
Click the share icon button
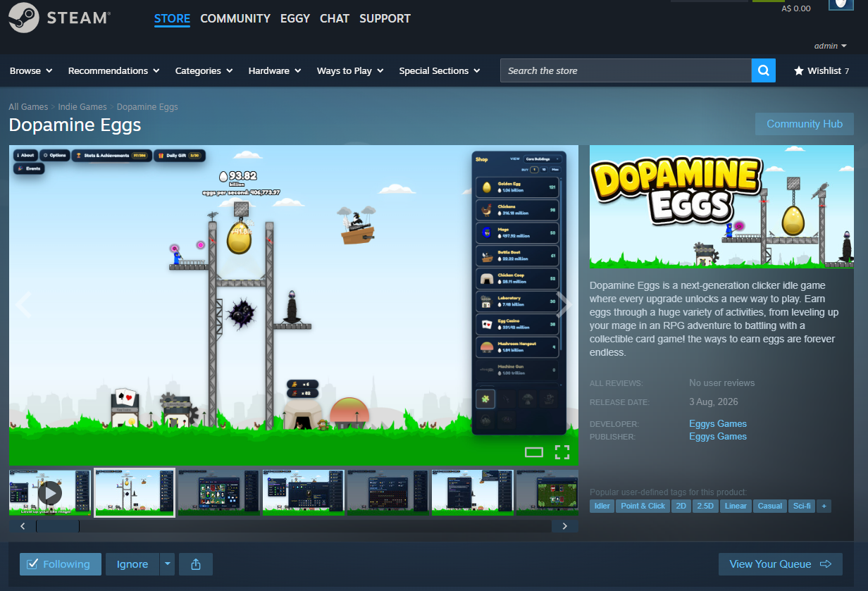pyautogui.click(x=196, y=564)
